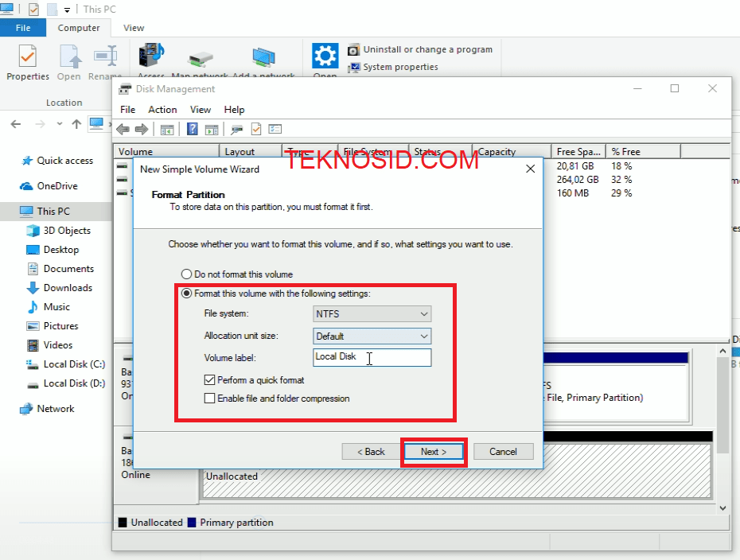
Task: Click the Unallocated disk region
Action: (457, 470)
